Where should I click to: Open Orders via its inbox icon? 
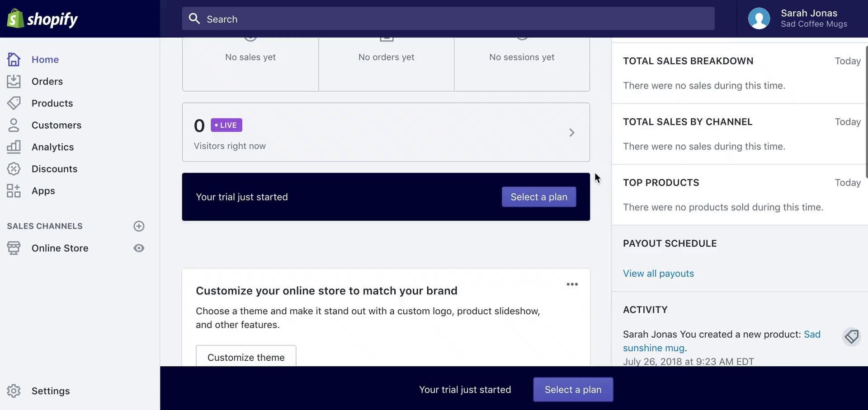(14, 81)
